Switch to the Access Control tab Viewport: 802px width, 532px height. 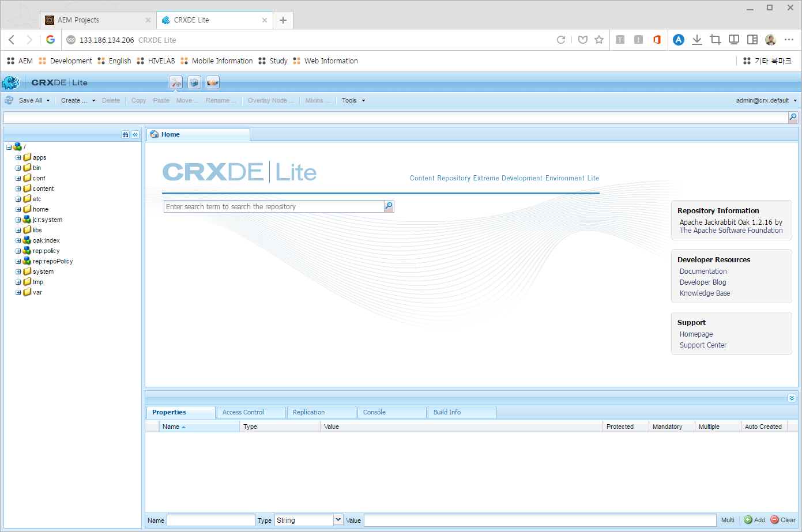point(250,412)
